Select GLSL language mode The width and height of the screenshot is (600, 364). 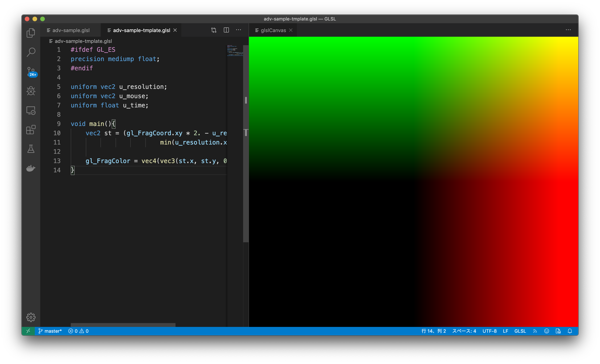tap(520, 331)
